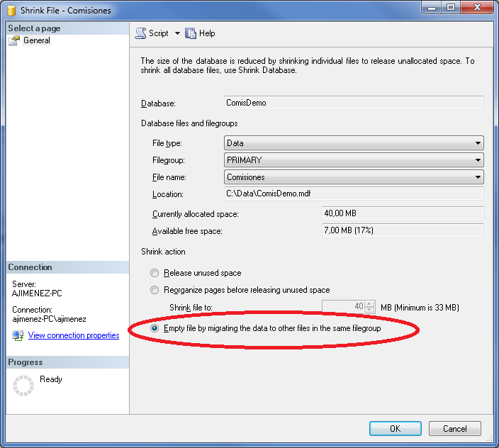Click MB (Minimum is 33 MB) text

click(420, 308)
